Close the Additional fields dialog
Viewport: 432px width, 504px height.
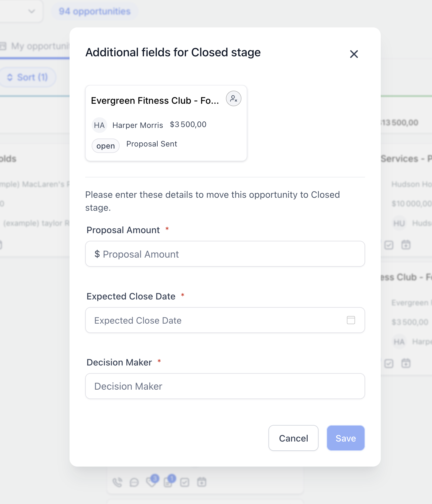tap(354, 54)
